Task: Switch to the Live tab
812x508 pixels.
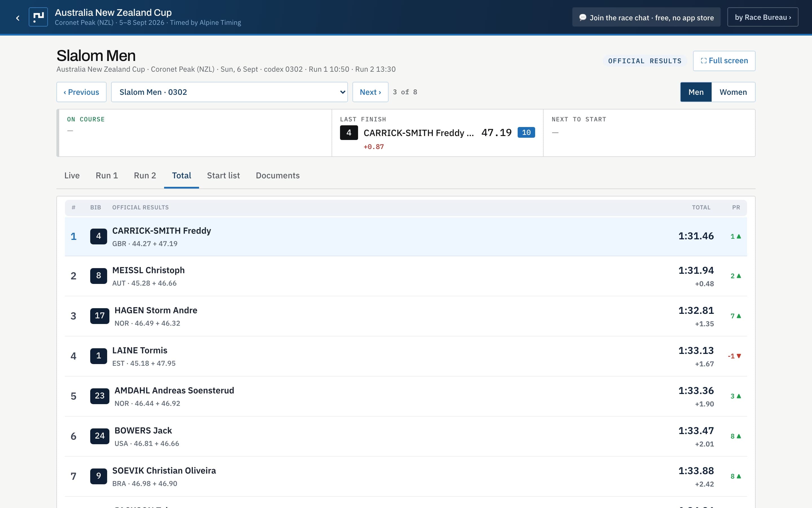Action: pos(72,176)
